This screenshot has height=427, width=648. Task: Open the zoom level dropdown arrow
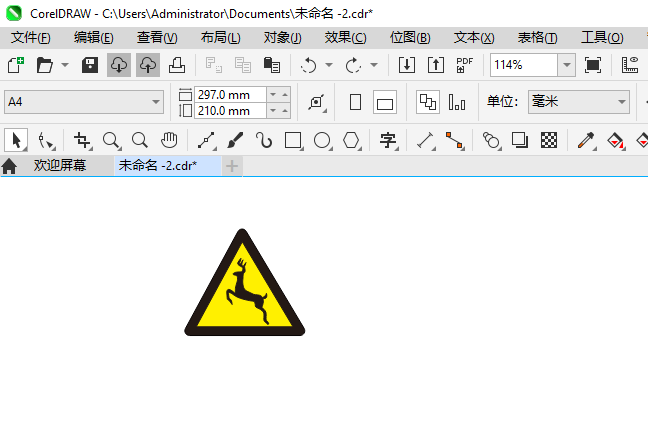(567, 65)
